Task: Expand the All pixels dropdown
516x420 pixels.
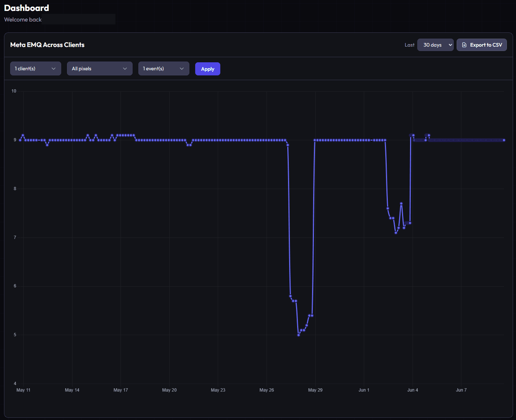Action: click(x=100, y=68)
